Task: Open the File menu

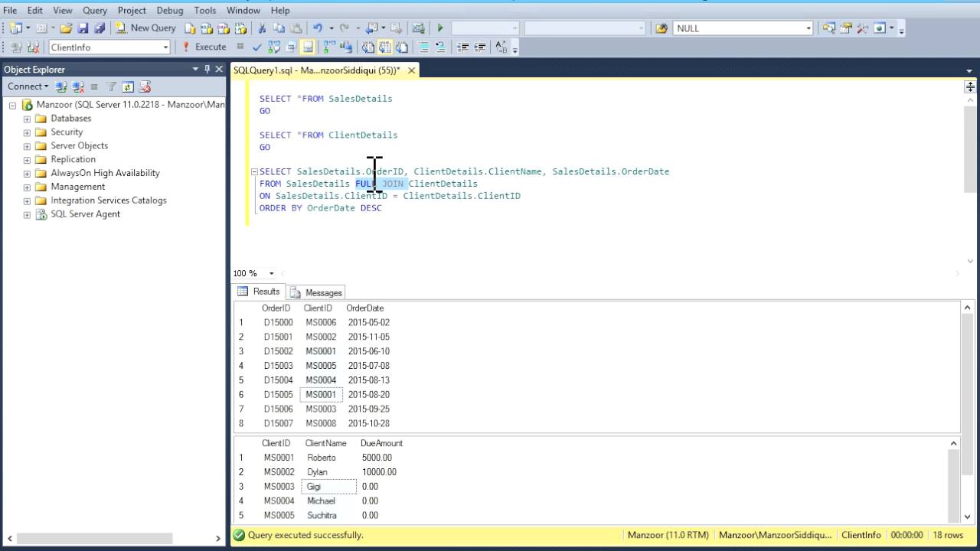Action: point(10,10)
